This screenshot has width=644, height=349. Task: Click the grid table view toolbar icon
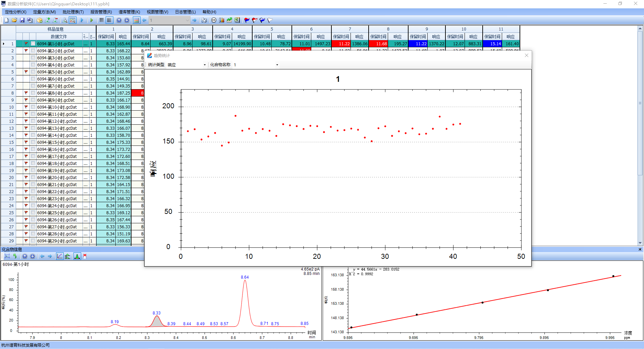click(x=136, y=20)
